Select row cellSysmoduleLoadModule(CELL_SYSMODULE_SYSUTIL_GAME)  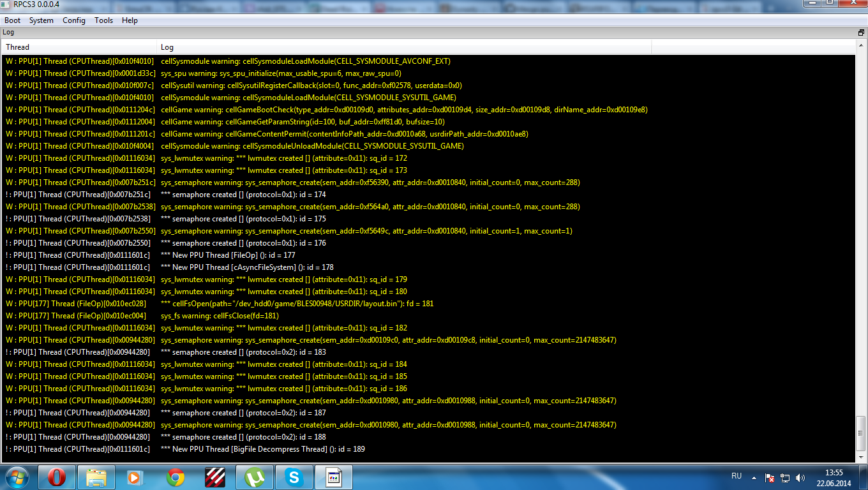(428, 98)
